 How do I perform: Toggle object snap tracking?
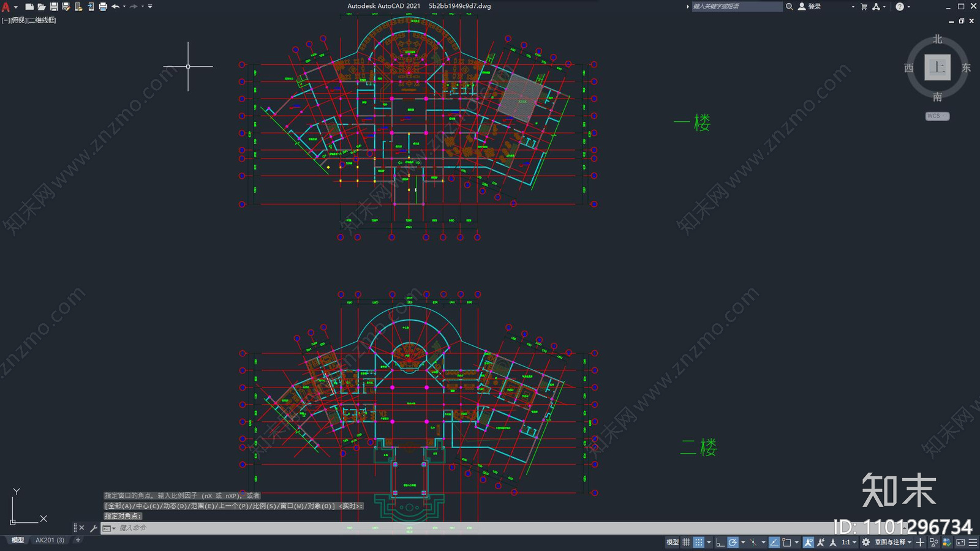774,542
